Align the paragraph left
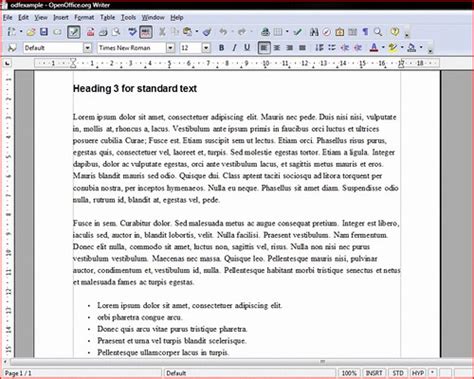 [264, 48]
